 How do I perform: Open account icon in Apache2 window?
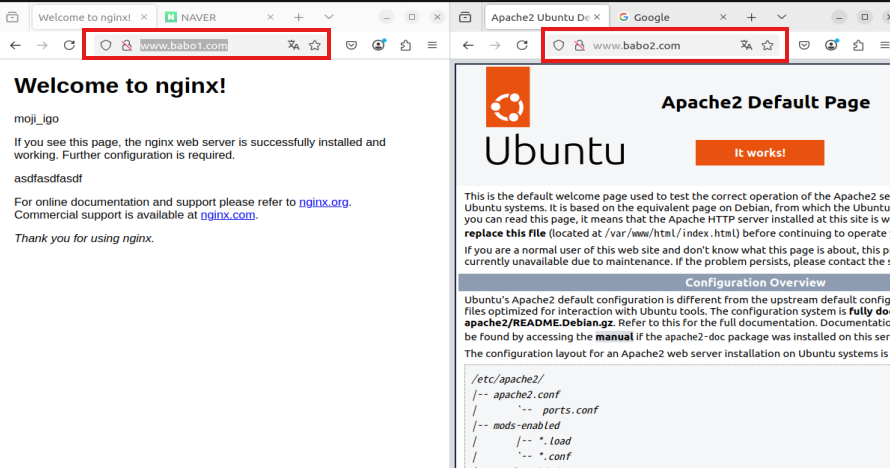tap(832, 45)
